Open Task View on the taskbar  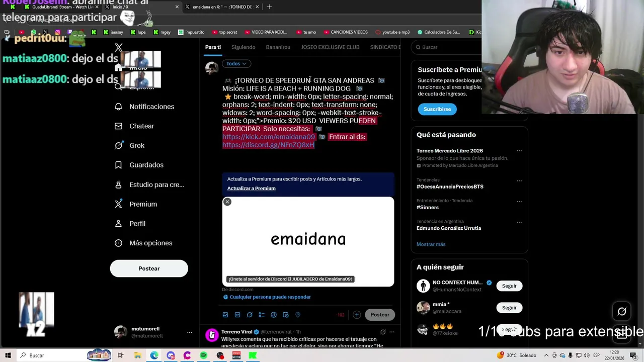(121, 355)
